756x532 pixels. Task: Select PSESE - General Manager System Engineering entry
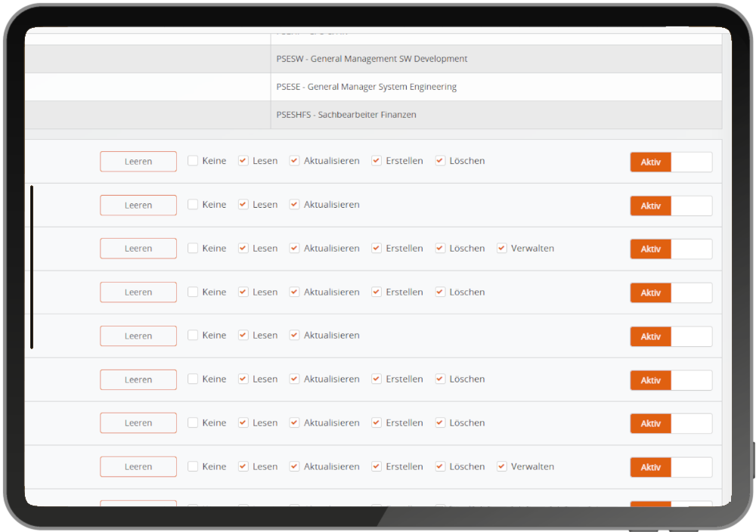point(367,87)
